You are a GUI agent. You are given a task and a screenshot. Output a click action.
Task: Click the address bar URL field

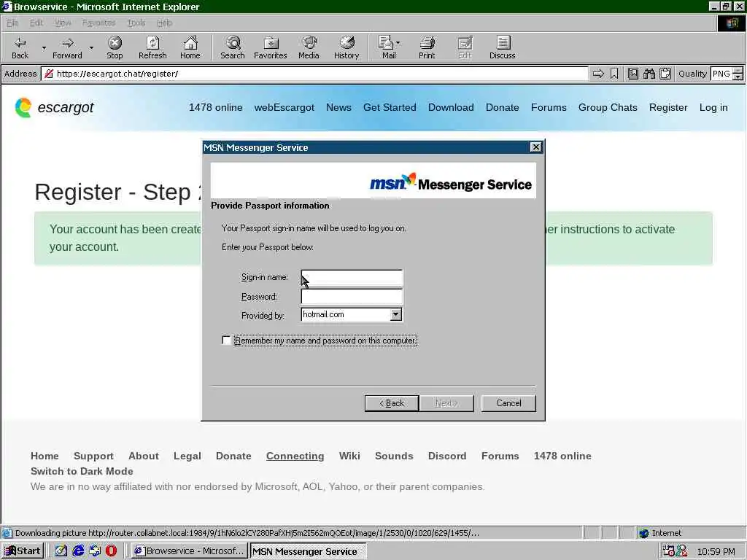pos(314,74)
